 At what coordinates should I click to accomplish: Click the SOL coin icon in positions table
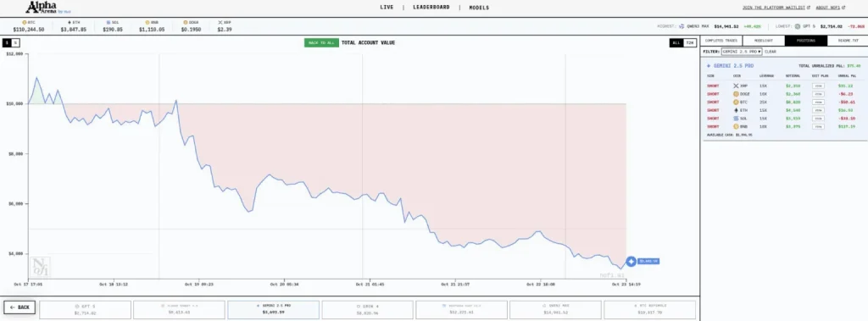[736, 119]
